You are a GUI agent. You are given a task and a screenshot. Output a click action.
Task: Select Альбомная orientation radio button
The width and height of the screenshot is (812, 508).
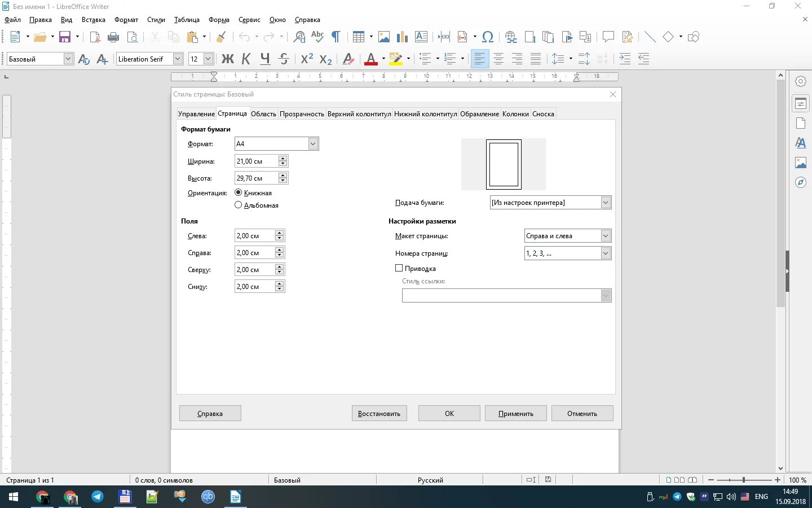(x=239, y=205)
